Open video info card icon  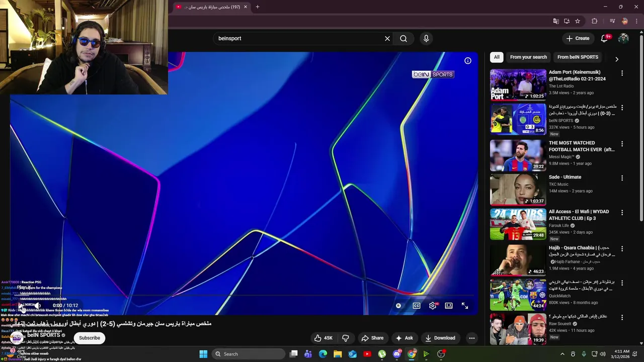pos(468,61)
